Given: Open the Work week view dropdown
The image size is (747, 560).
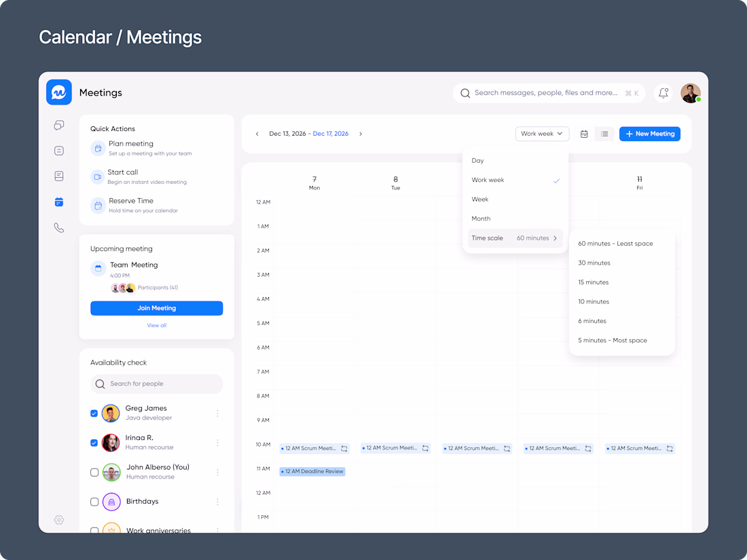Looking at the screenshot, I should tap(542, 134).
